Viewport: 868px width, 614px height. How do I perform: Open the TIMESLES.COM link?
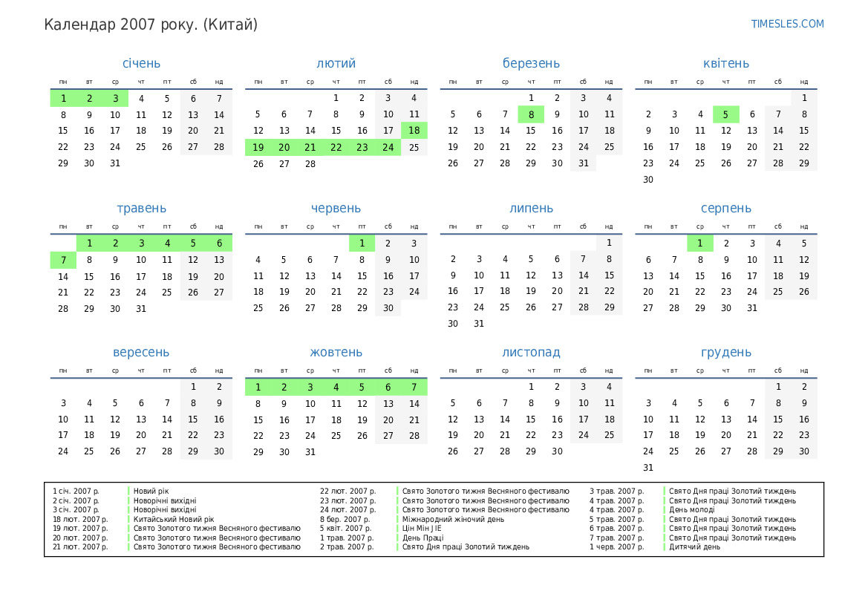(x=787, y=24)
